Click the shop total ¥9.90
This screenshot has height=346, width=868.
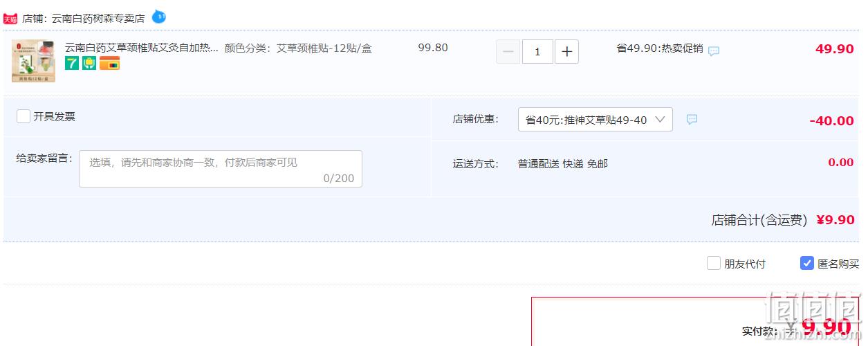click(835, 220)
